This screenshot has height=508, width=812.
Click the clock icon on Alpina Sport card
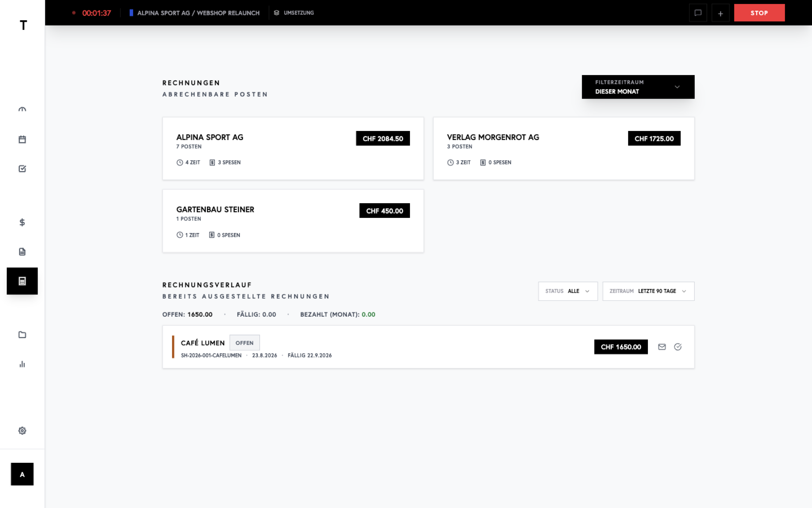(180, 162)
